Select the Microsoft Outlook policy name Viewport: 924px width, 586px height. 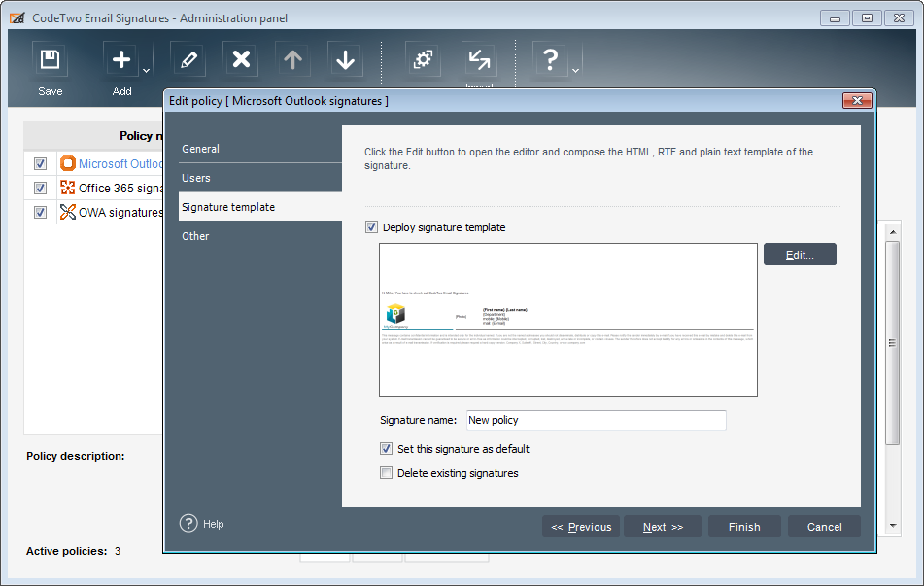120,164
